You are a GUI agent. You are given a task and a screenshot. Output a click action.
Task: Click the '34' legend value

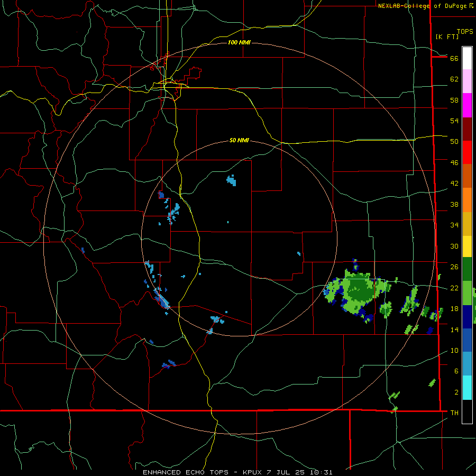454,225
